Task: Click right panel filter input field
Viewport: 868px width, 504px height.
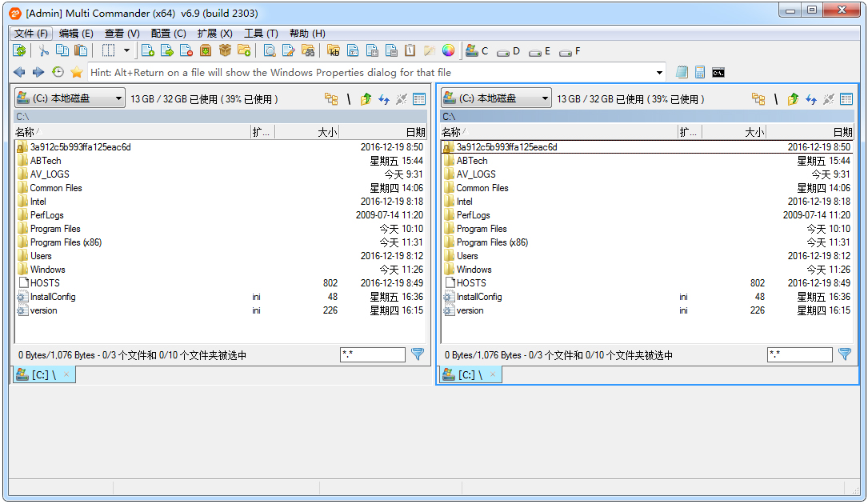Action: coord(800,354)
